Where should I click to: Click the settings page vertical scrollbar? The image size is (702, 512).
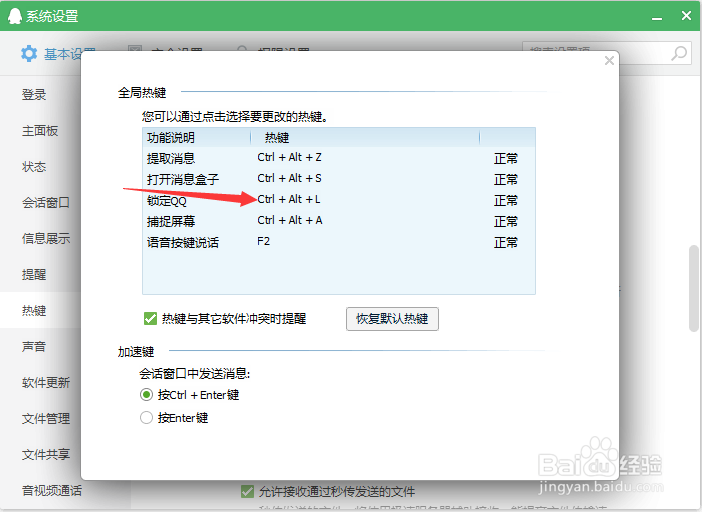point(693,288)
